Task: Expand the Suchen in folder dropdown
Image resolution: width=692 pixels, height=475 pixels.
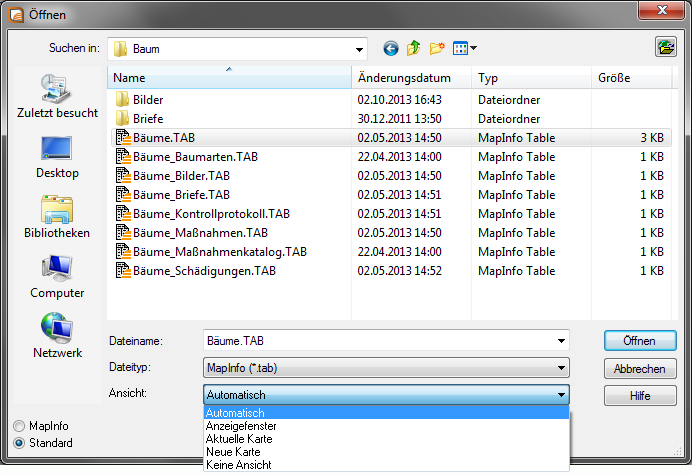Action: 359,49
